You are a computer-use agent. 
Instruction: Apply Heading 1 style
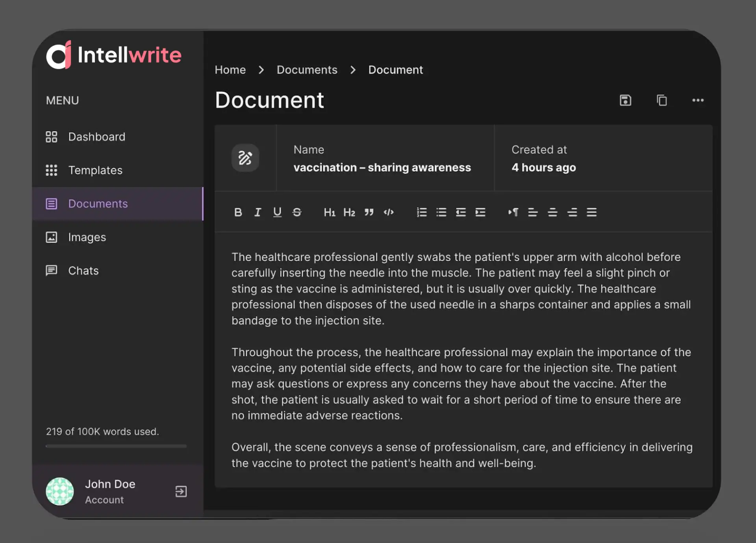[329, 212]
